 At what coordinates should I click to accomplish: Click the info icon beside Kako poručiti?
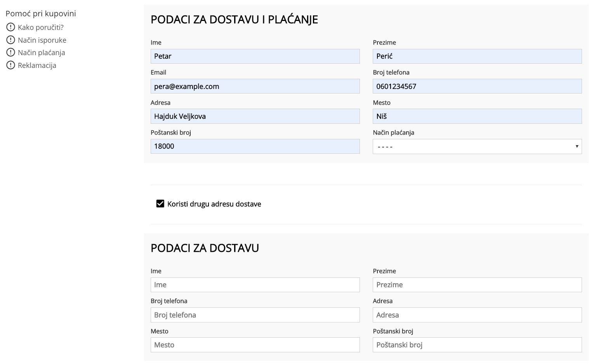point(10,27)
